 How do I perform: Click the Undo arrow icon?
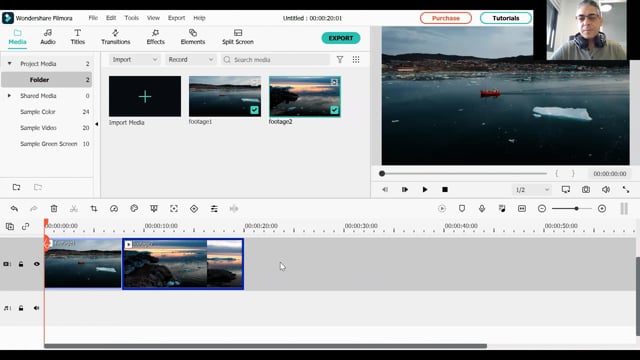pos(14,209)
